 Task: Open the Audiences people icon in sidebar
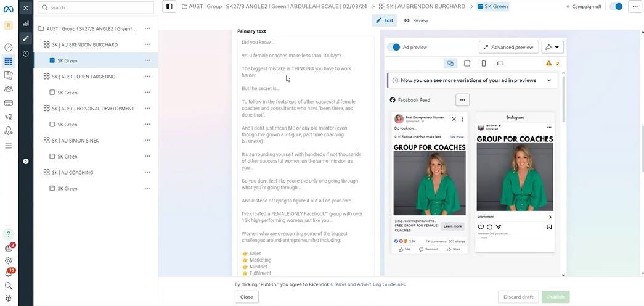[x=9, y=89]
